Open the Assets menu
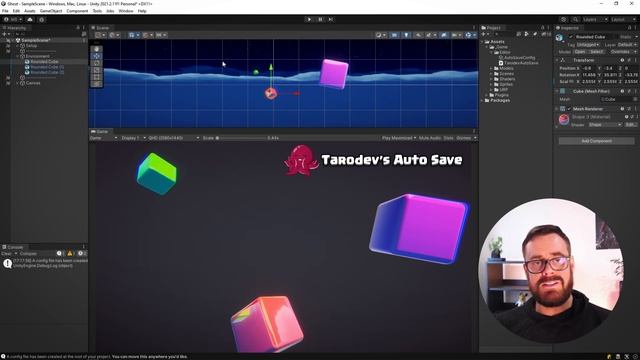The width and height of the screenshot is (640, 360). [x=30, y=11]
